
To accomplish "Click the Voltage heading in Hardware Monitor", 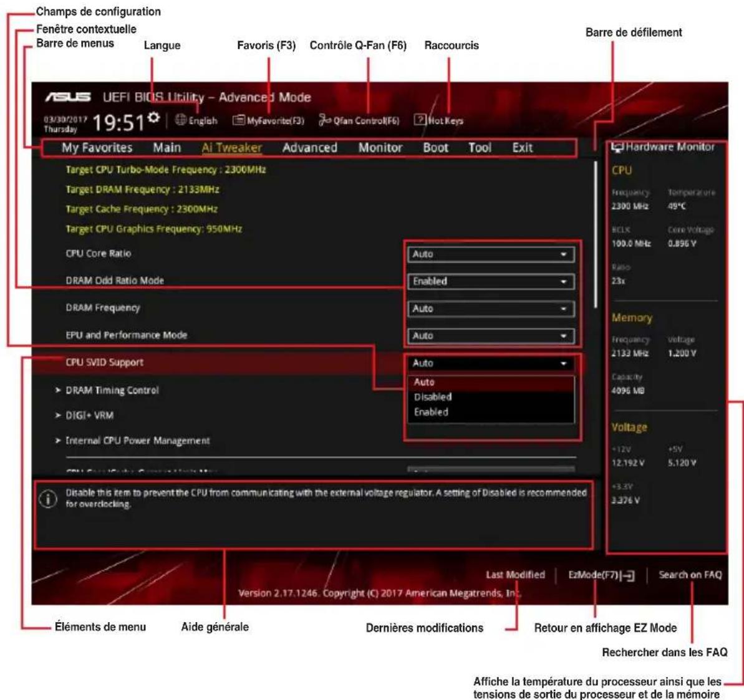I will point(629,428).
